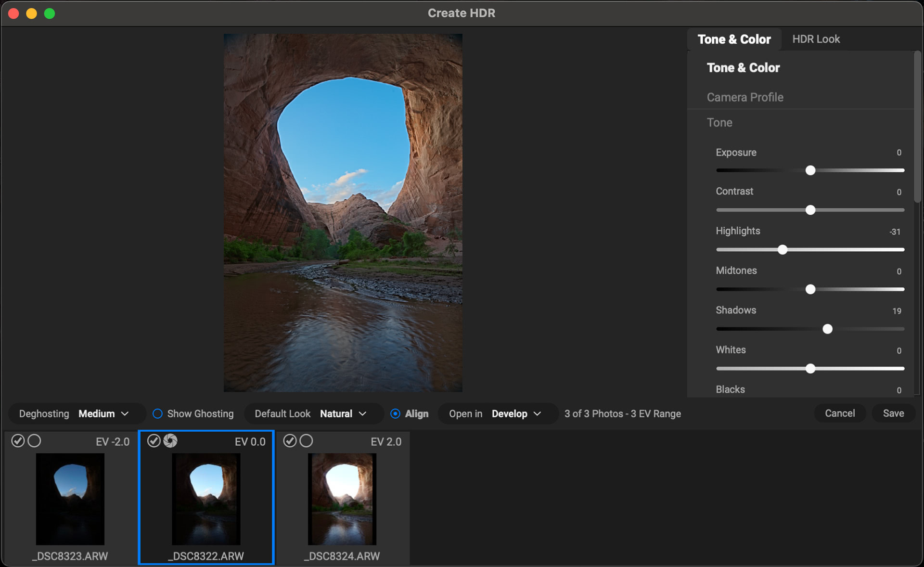
Task: Select the EV 2.0 thumbnail image
Action: [x=342, y=499]
